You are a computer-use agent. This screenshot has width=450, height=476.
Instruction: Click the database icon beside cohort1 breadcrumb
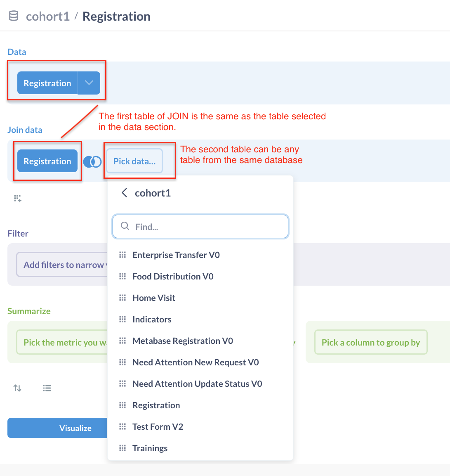[x=12, y=16]
